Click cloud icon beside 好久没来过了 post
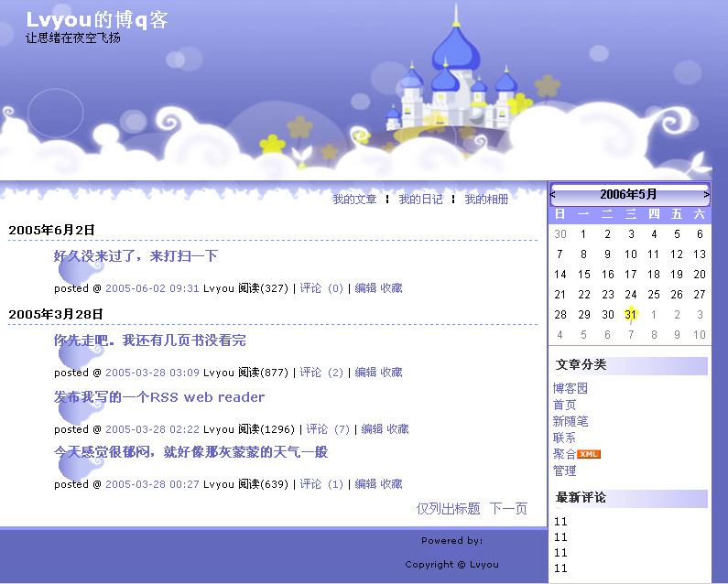Viewport: 728px width, 584px height. click(80, 272)
